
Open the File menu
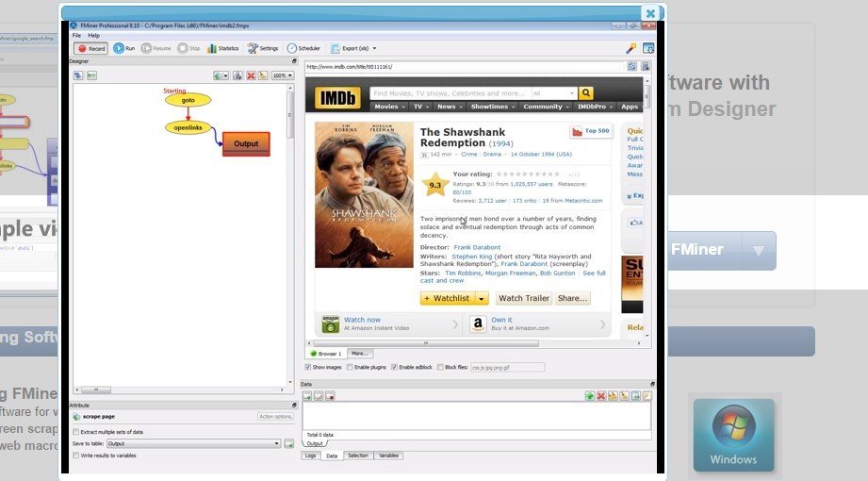pos(76,36)
